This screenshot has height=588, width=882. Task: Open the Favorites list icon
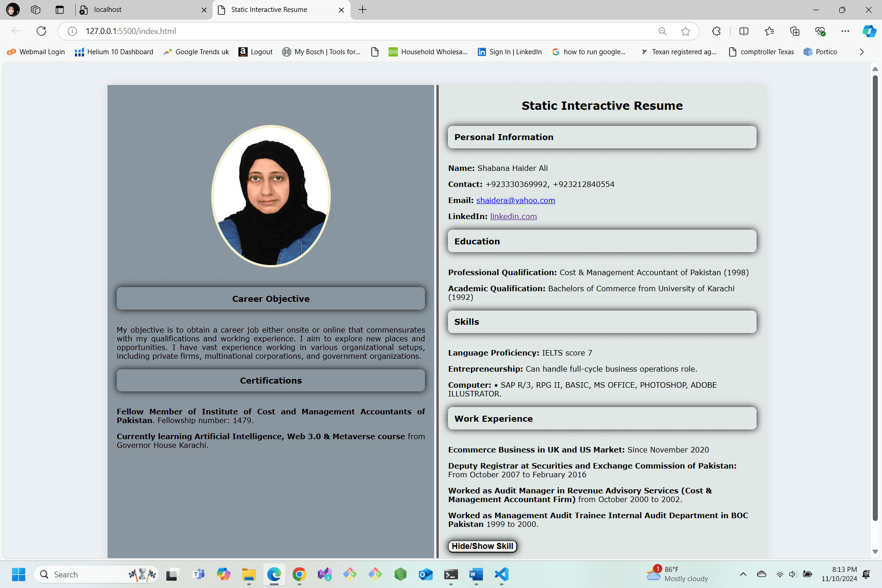(x=769, y=31)
